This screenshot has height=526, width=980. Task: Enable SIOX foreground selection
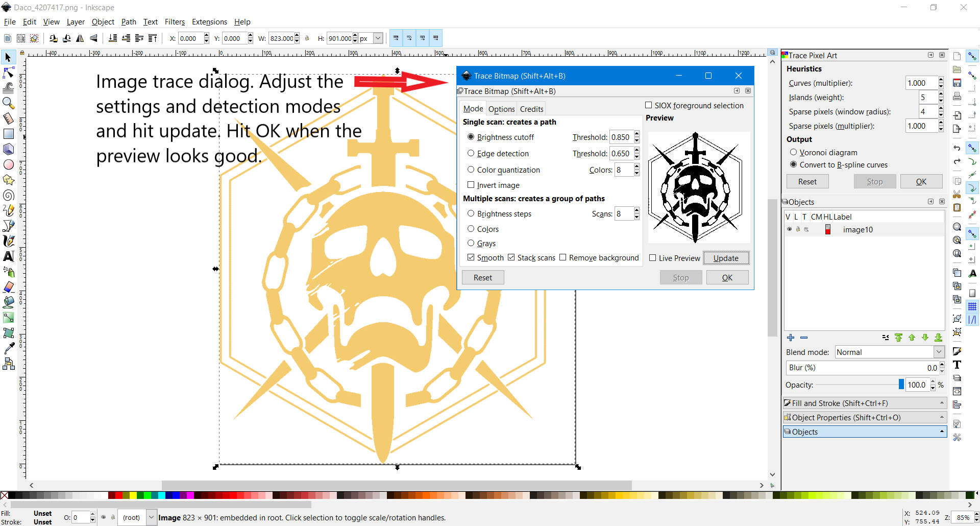pyautogui.click(x=649, y=105)
